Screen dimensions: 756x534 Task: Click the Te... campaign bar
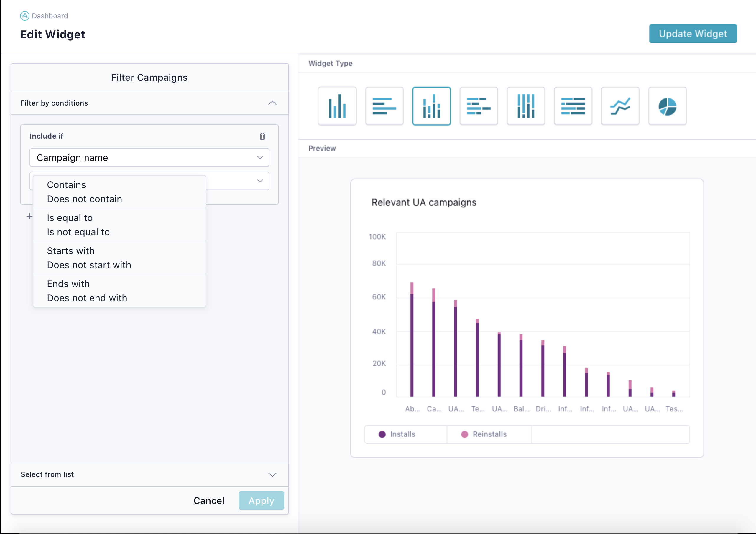pyautogui.click(x=477, y=358)
